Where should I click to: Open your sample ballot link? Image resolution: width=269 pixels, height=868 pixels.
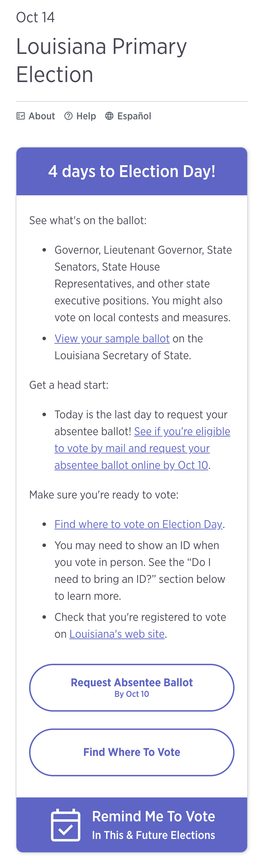(x=112, y=339)
